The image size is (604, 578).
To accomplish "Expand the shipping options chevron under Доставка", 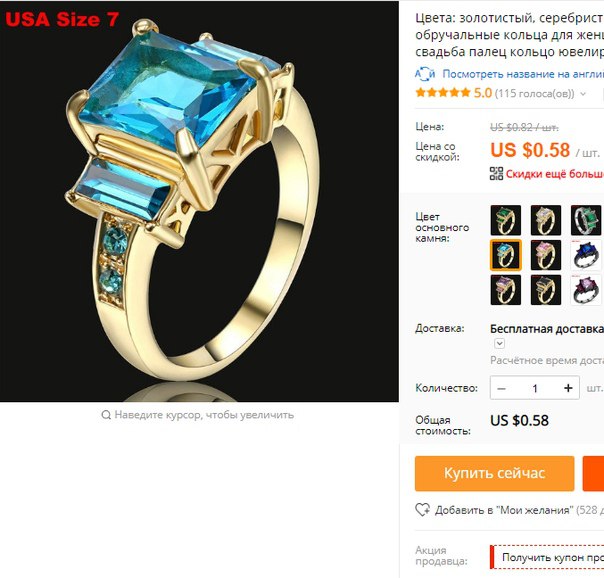I will [499, 343].
